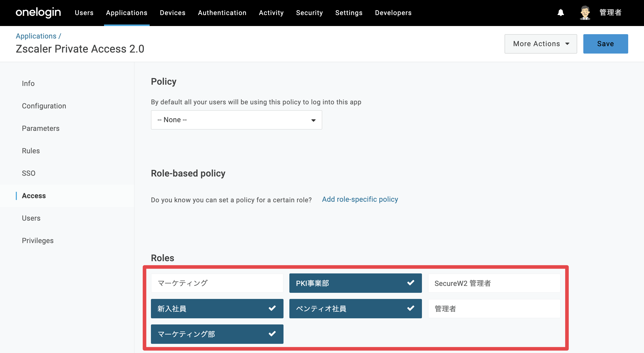Click the OneLogin logo
The width and height of the screenshot is (644, 353).
(x=38, y=12)
